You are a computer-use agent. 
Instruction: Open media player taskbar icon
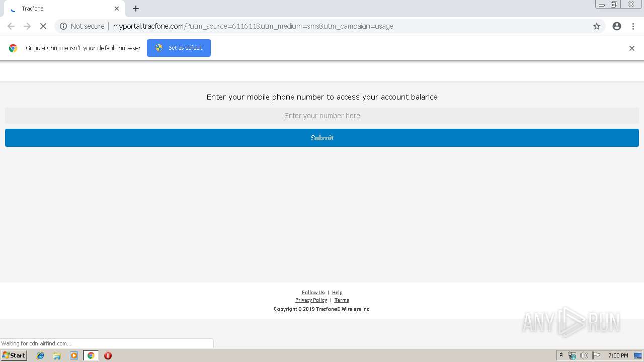click(74, 355)
